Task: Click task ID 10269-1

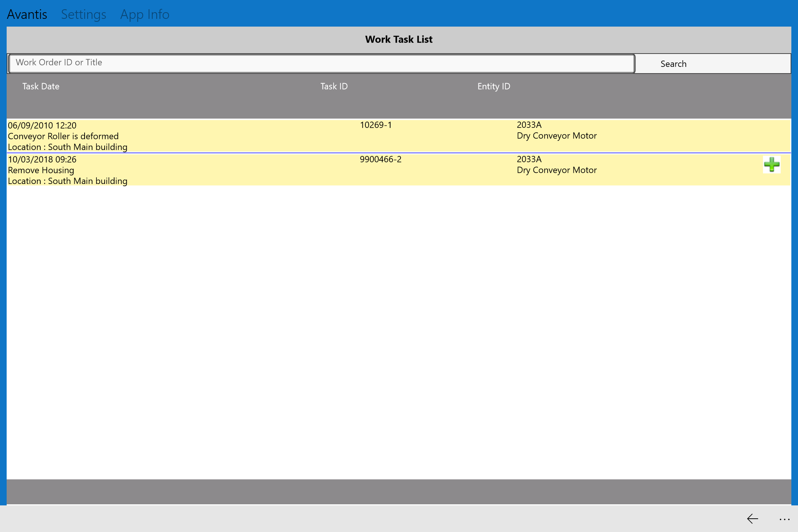Action: (x=376, y=125)
